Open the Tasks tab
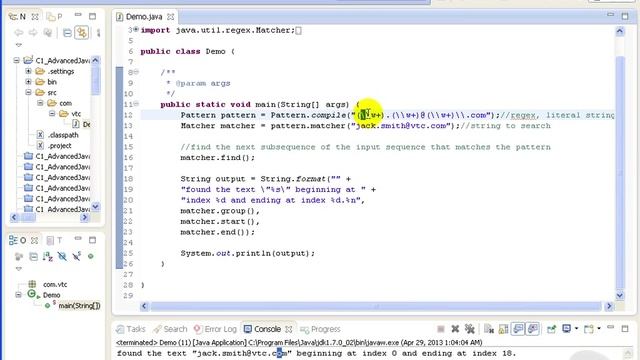 [131, 329]
